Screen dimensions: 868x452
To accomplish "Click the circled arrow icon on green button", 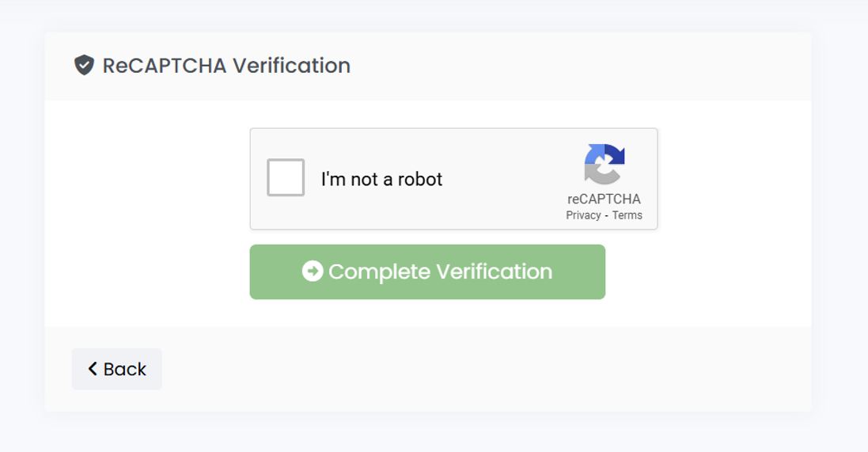I will 313,272.
